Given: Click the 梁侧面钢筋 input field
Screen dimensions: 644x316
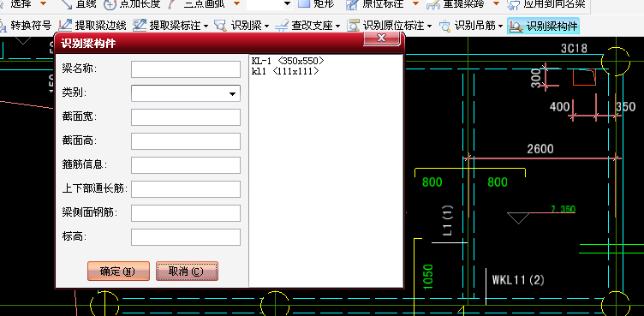Looking at the screenshot, I should pos(186,213).
